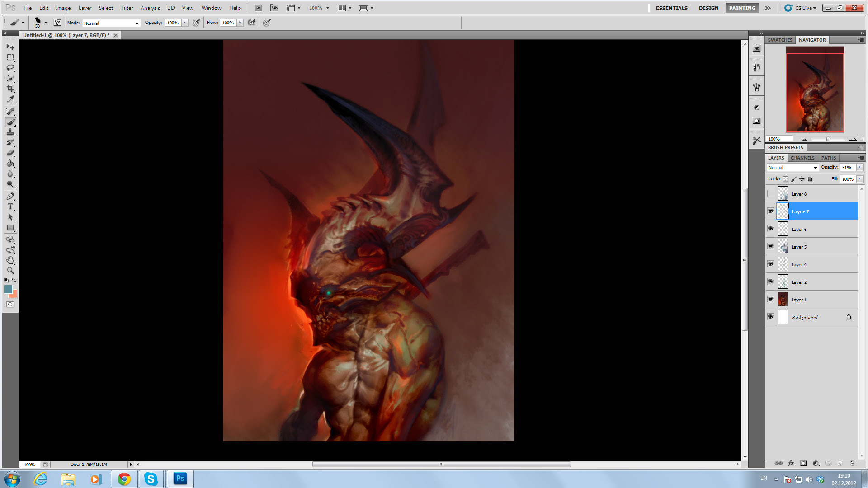Add a layer style with fx button
Viewport: 868px width, 488px height.
(791, 463)
